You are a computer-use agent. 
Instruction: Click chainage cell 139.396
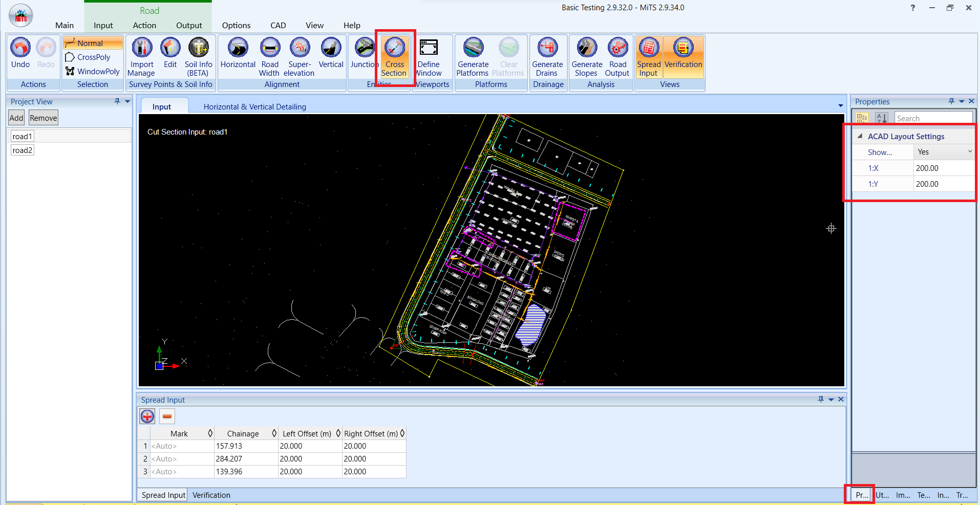click(x=246, y=472)
